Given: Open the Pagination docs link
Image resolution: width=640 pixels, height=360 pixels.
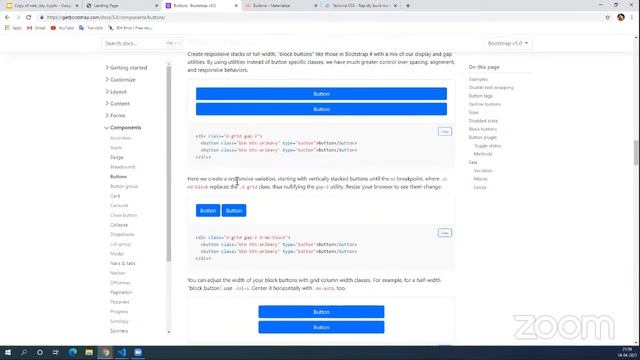Looking at the screenshot, I should coord(121,292).
